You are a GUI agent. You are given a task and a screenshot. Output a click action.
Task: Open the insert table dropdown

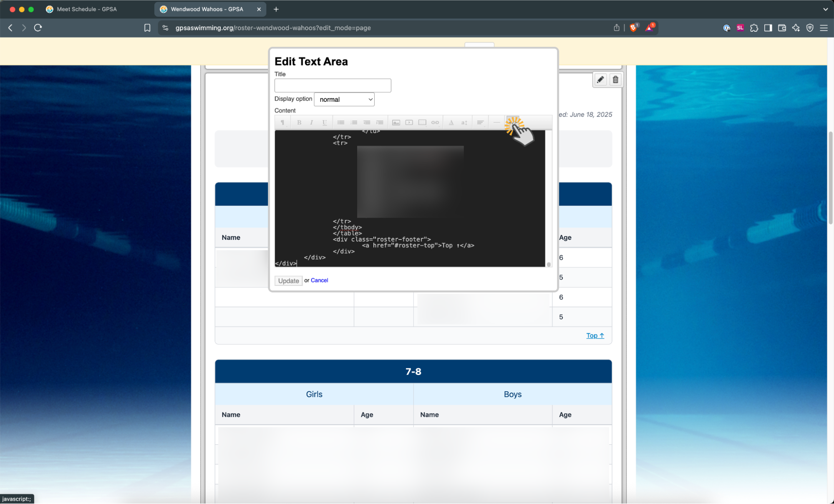coord(422,123)
